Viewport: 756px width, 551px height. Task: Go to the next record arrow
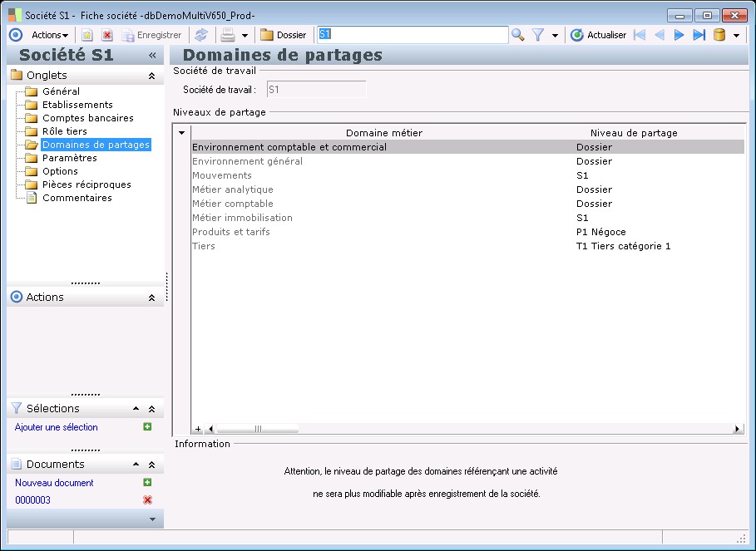pos(679,35)
